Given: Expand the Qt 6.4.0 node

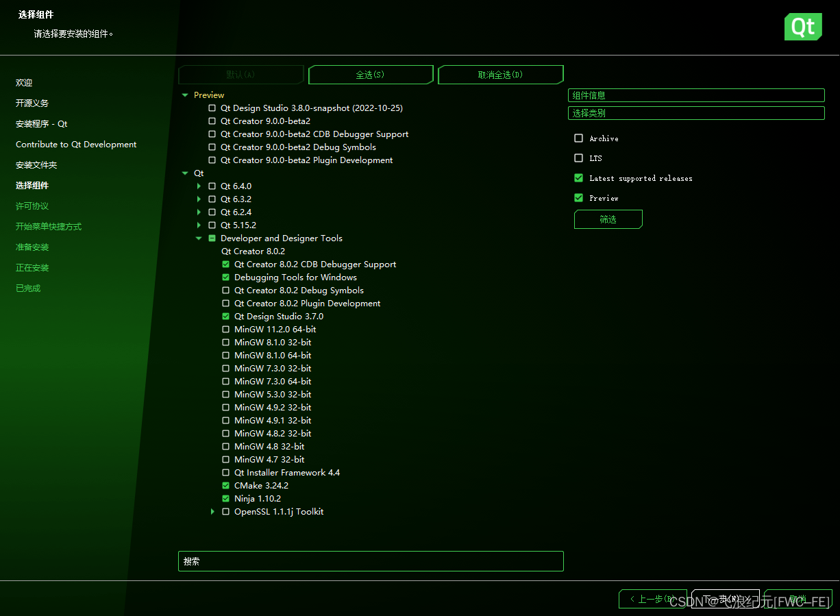Looking at the screenshot, I should tap(199, 186).
